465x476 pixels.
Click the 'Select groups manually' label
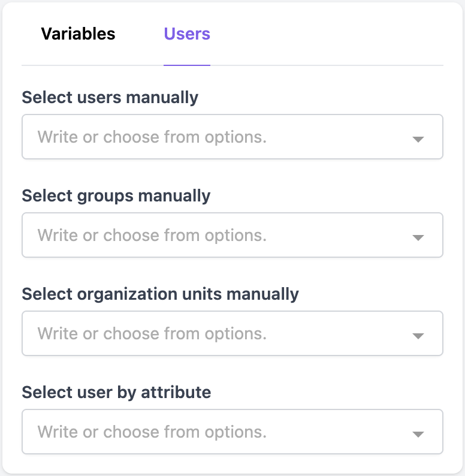(116, 195)
